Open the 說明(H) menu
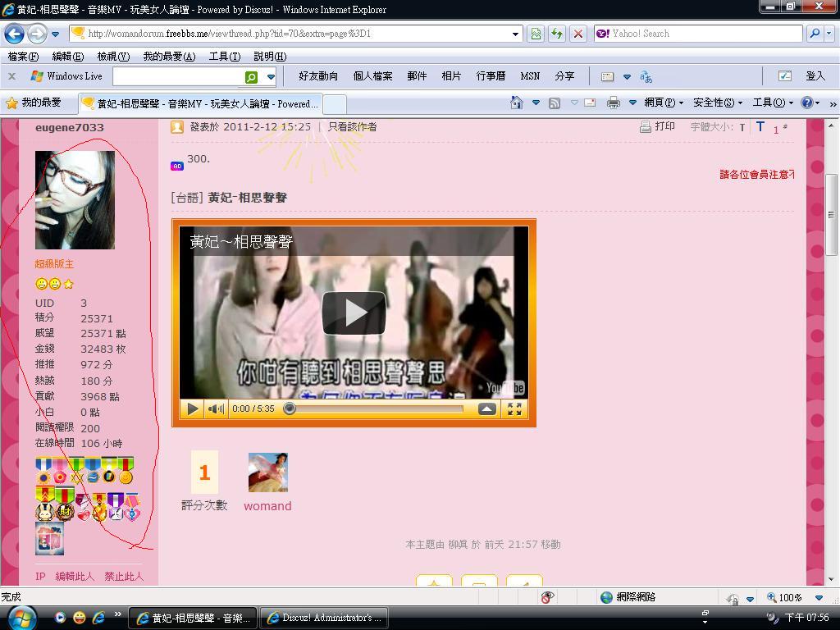 coord(269,57)
